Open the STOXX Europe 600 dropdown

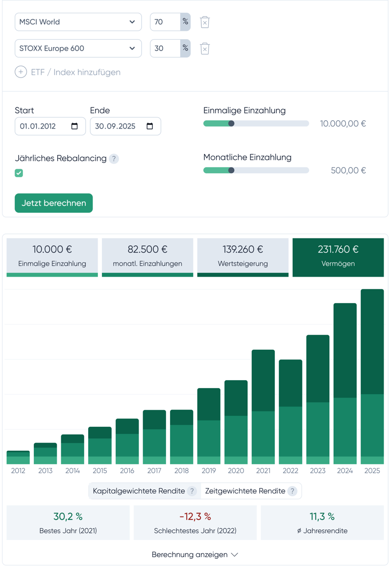78,49
